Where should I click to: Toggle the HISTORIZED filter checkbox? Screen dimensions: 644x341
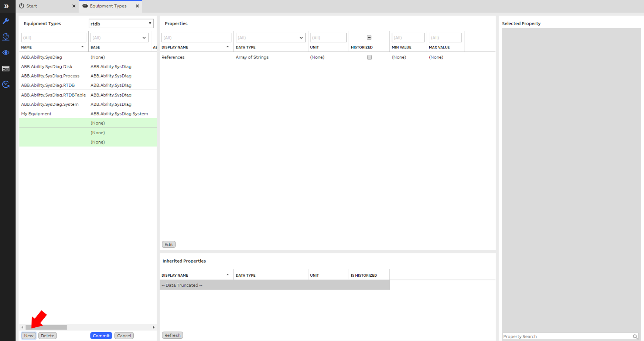tap(369, 37)
